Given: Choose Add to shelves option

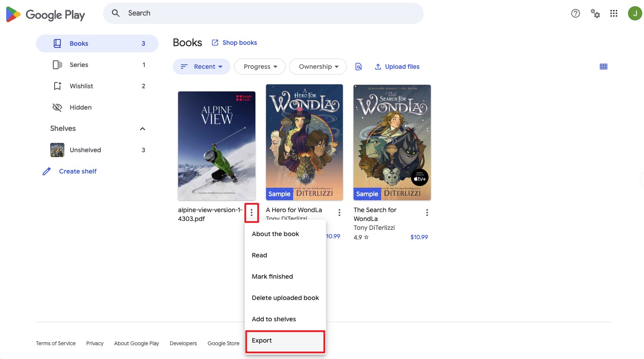Looking at the screenshot, I should (285, 319).
